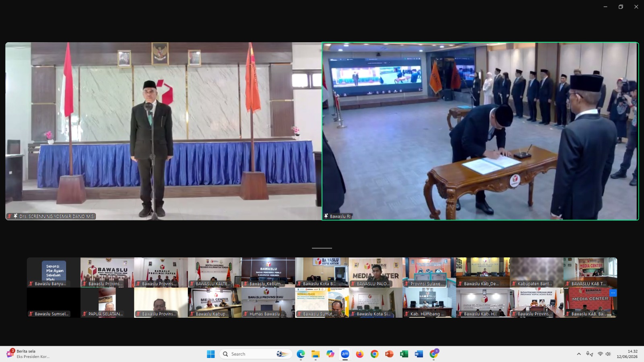The image size is (644, 362).
Task: Select the Bawaslu RI main video
Action: coord(480,131)
